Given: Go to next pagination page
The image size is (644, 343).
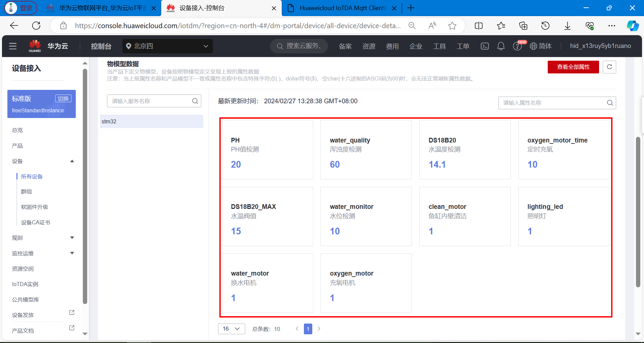Looking at the screenshot, I should (x=319, y=329).
